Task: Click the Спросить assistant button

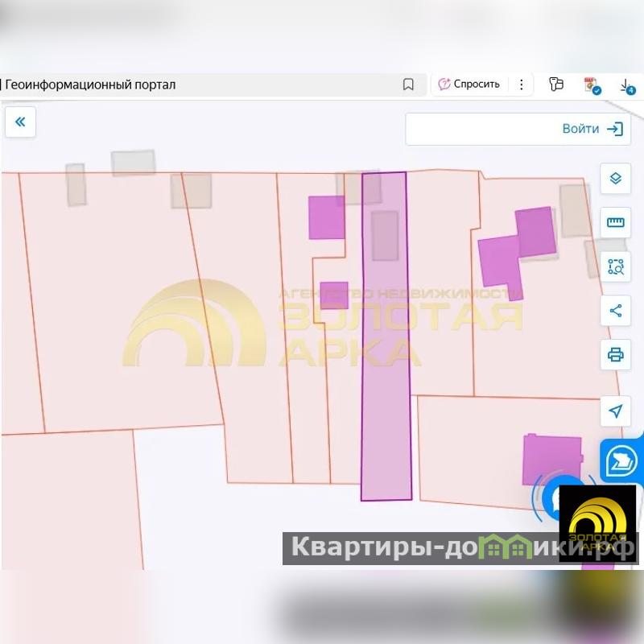Action: tap(469, 85)
